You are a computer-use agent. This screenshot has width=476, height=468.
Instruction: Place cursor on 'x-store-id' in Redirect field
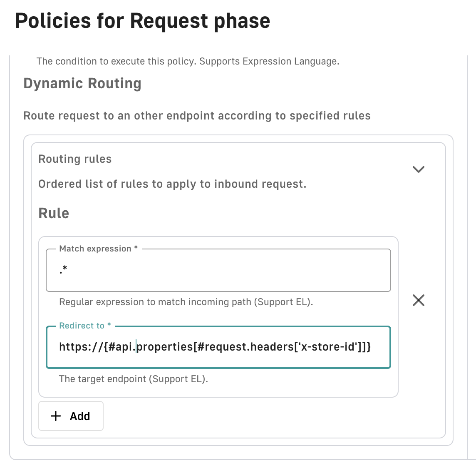click(x=329, y=347)
